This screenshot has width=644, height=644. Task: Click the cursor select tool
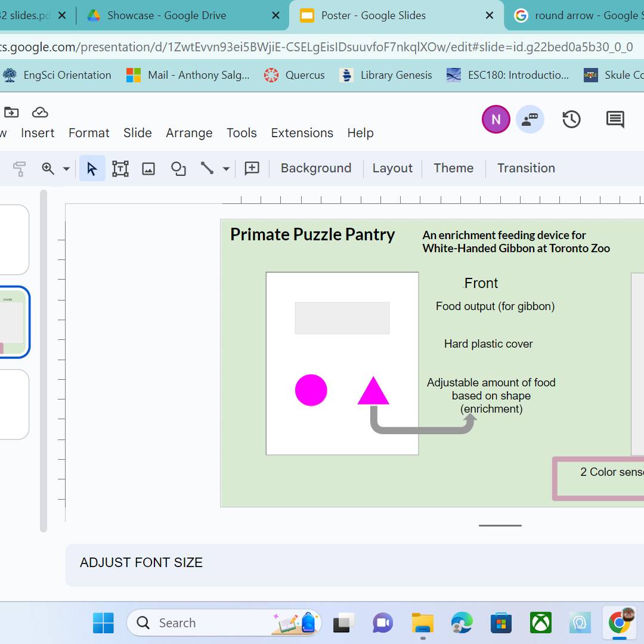(92, 169)
